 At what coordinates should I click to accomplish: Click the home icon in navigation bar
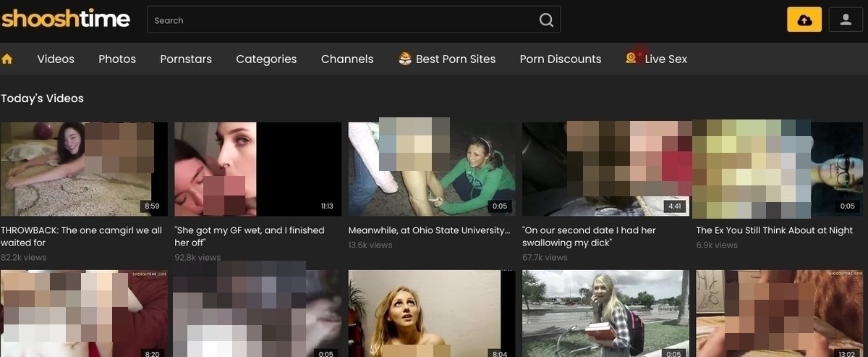coord(7,59)
